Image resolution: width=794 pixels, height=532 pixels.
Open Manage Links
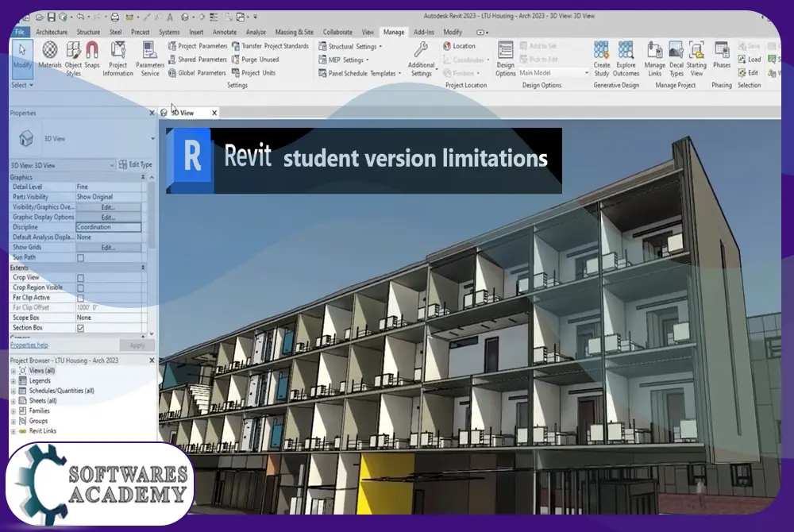pos(655,59)
